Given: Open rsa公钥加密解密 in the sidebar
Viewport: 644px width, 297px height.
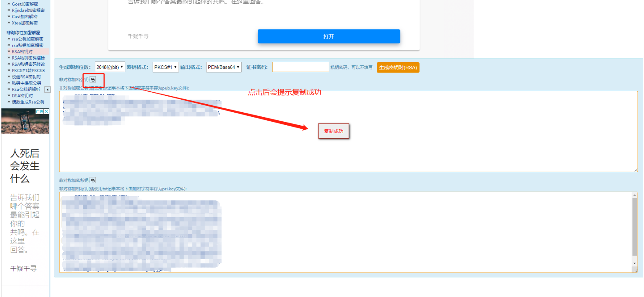Looking at the screenshot, I should point(27,39).
